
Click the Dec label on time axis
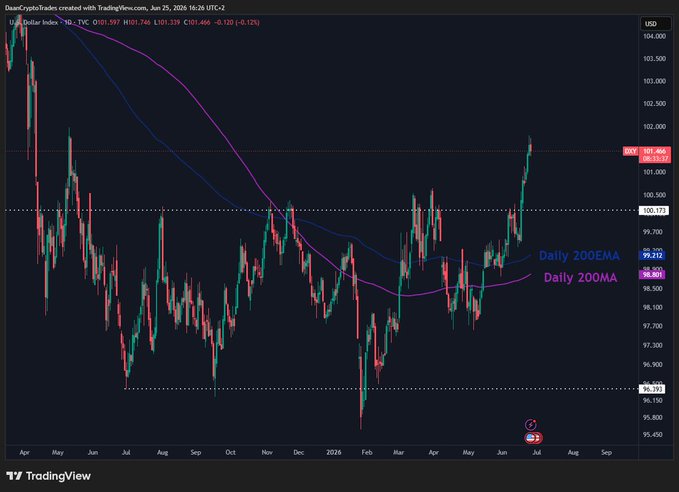tap(298, 452)
